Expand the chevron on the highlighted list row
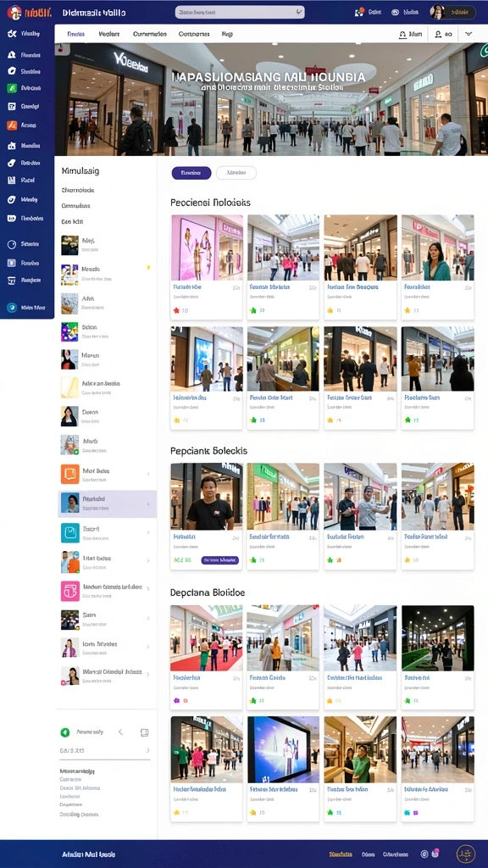The height and width of the screenshot is (868, 488). 148,504
